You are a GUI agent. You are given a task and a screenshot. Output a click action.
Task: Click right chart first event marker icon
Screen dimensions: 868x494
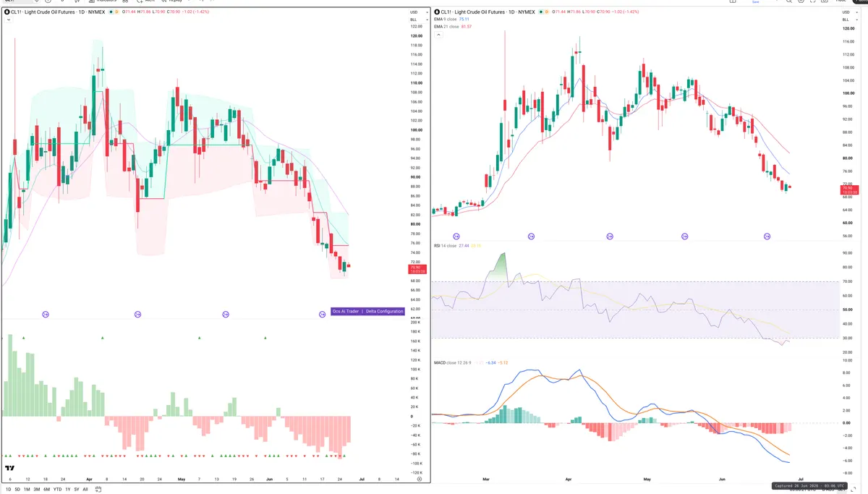(456, 237)
